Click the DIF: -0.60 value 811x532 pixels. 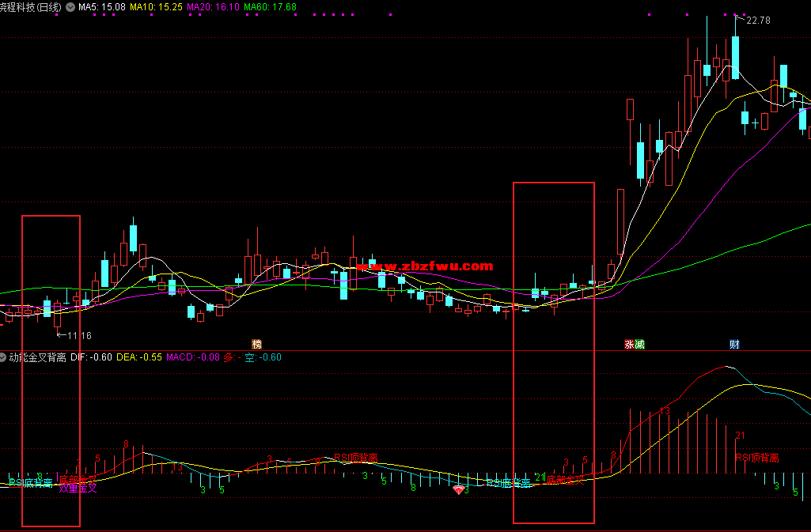(x=91, y=357)
